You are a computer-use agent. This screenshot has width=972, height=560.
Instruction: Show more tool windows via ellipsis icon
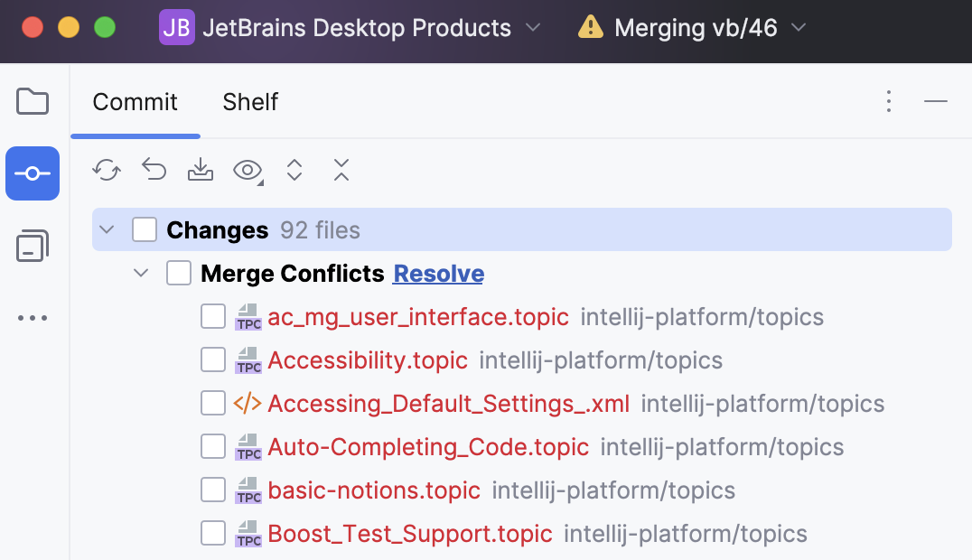point(33,318)
